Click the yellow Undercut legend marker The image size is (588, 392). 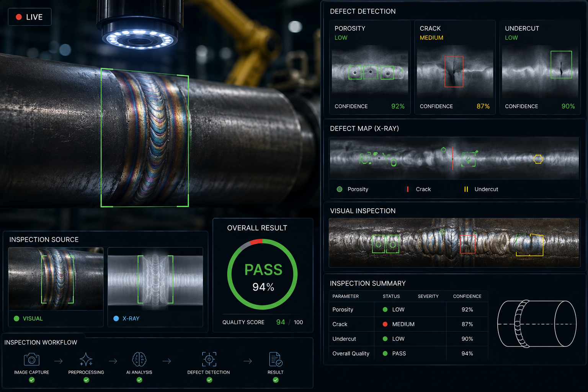point(466,189)
